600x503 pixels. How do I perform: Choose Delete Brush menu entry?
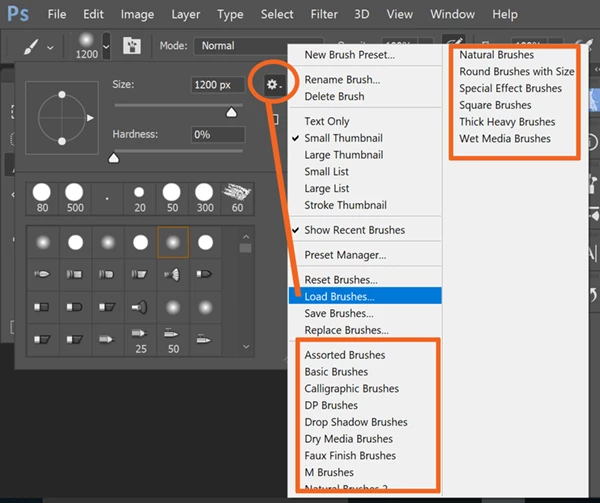365,96
